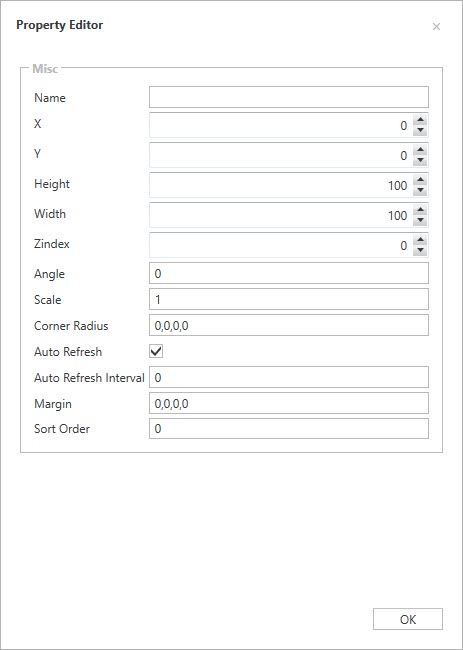This screenshot has width=463, height=650.
Task: Focus the Name text field
Action: pos(289,97)
